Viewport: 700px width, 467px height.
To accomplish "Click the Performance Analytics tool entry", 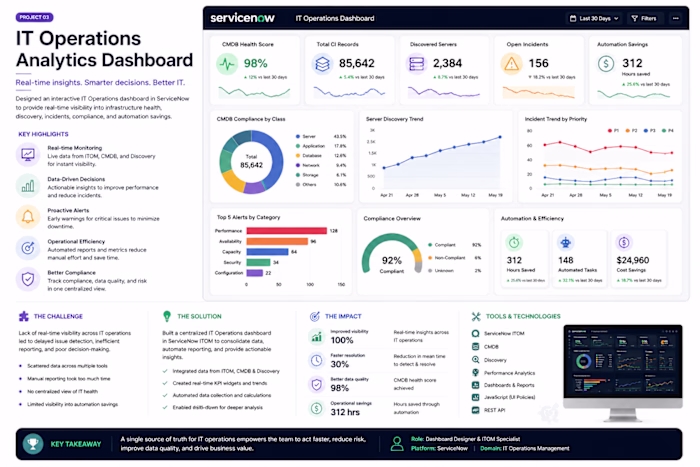I will coord(503,373).
